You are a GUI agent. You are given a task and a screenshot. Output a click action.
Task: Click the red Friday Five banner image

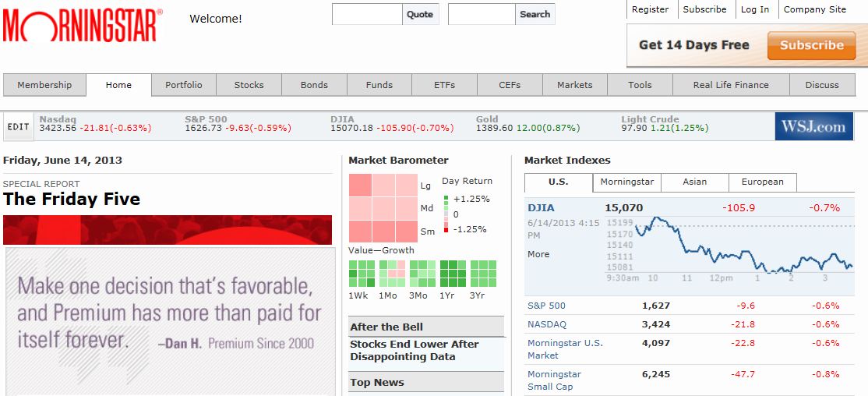[x=168, y=230]
